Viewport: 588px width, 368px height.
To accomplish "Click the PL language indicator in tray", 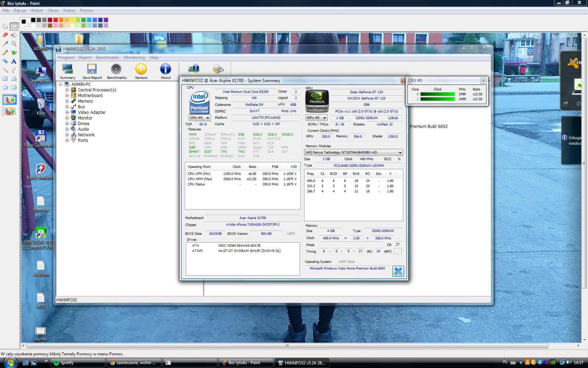I will pyautogui.click(x=505, y=362).
